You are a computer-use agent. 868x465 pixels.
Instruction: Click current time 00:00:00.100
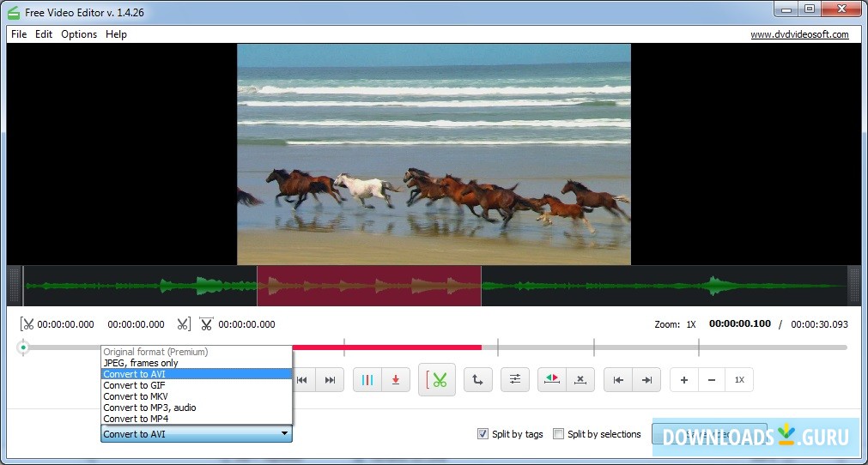[x=739, y=323]
